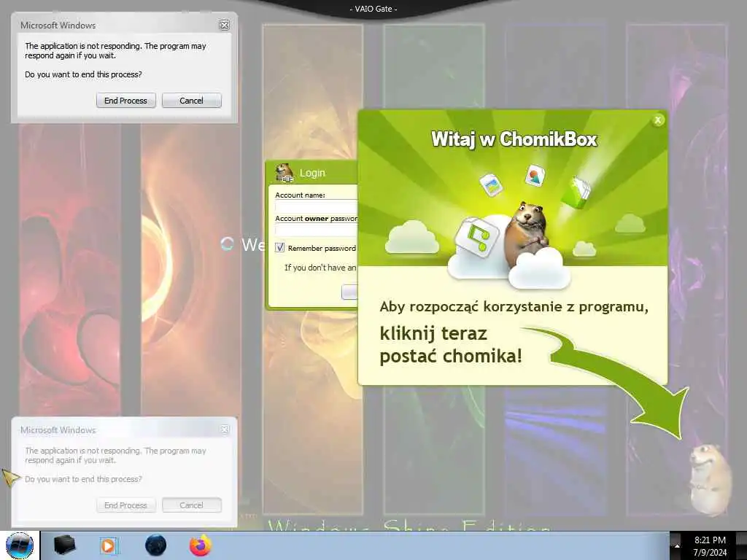Click Cancel in the top not-responding dialog
Image resolution: width=747 pixels, height=560 pixels.
click(x=192, y=101)
